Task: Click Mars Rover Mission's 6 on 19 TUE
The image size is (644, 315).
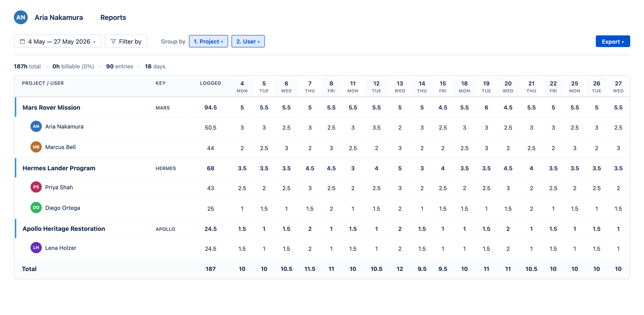Action: pyautogui.click(x=486, y=107)
